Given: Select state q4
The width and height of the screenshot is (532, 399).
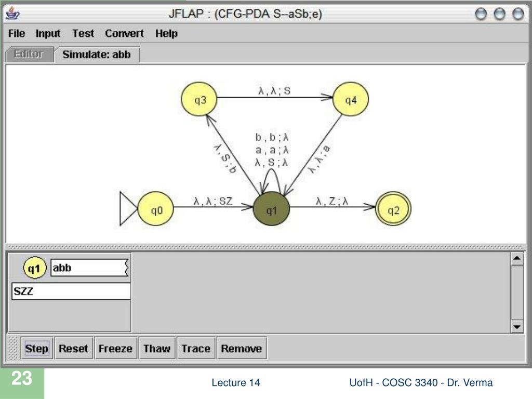Looking at the screenshot, I should [351, 99].
